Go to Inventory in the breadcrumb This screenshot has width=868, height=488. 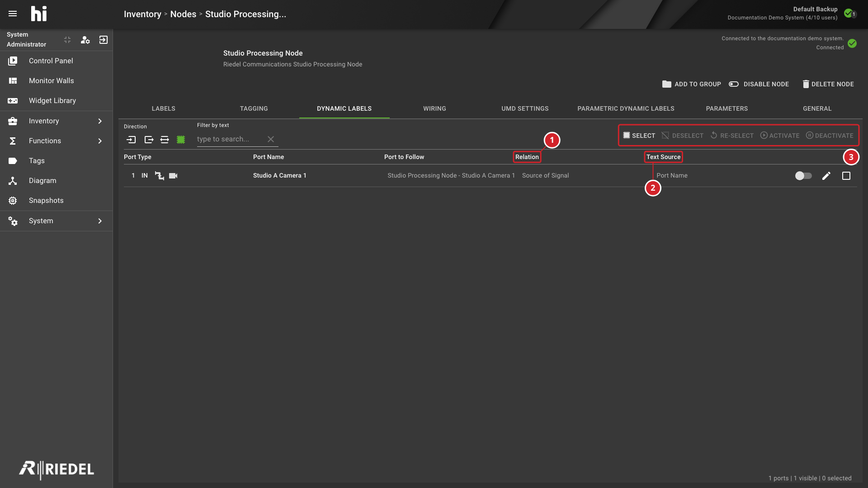coord(142,14)
